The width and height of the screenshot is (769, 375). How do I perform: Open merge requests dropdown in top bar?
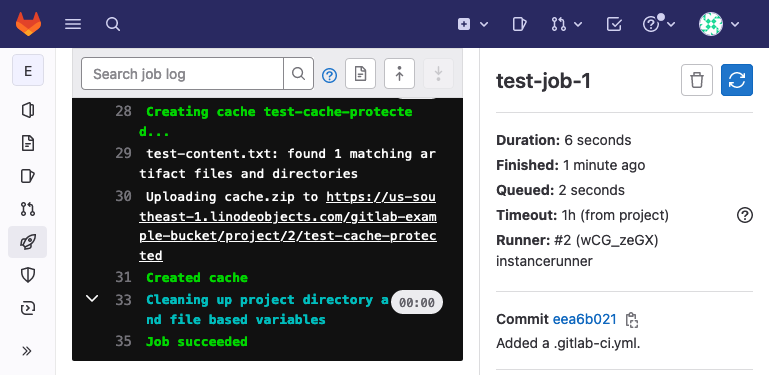tap(566, 24)
